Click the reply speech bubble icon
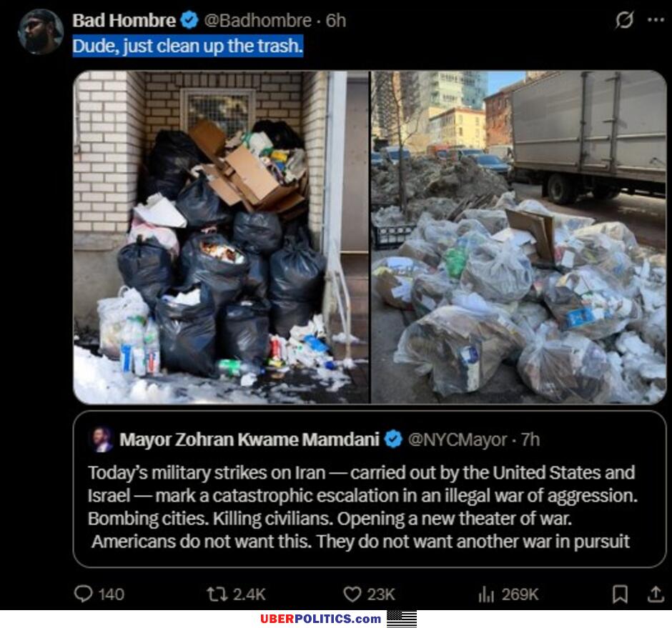The width and height of the screenshot is (672, 628). point(83,594)
